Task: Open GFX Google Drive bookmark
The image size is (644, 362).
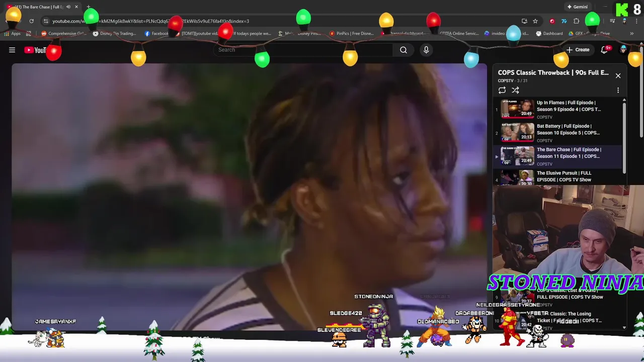Action: 589,34
